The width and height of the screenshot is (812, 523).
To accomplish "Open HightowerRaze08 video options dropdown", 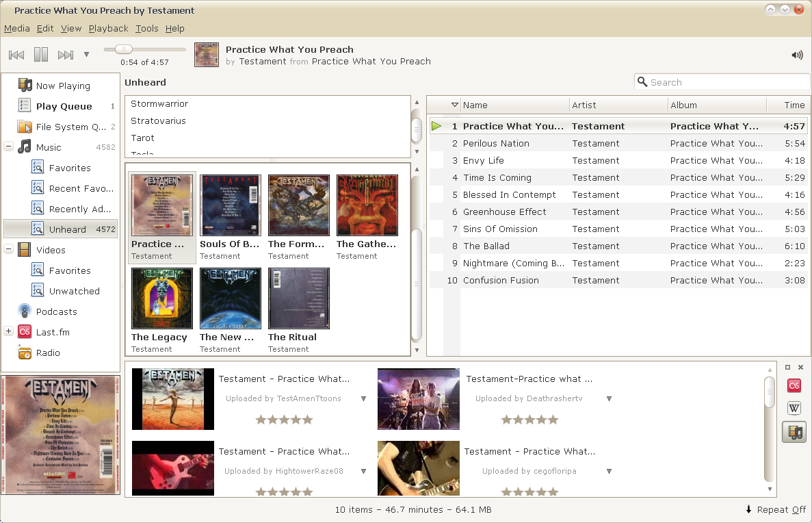I will click(363, 471).
